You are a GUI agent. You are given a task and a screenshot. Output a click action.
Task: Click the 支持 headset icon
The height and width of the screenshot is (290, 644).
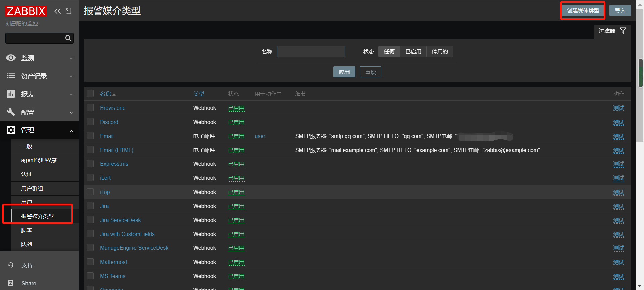(x=11, y=265)
